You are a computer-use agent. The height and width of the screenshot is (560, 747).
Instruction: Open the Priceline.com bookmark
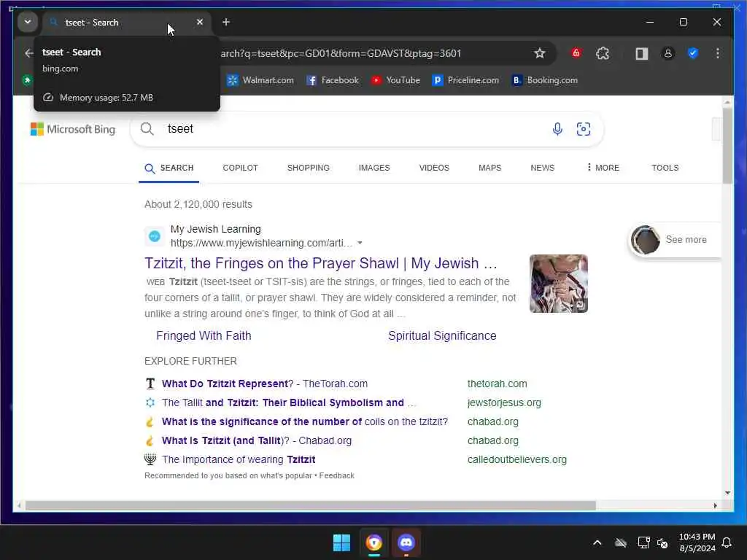point(465,80)
